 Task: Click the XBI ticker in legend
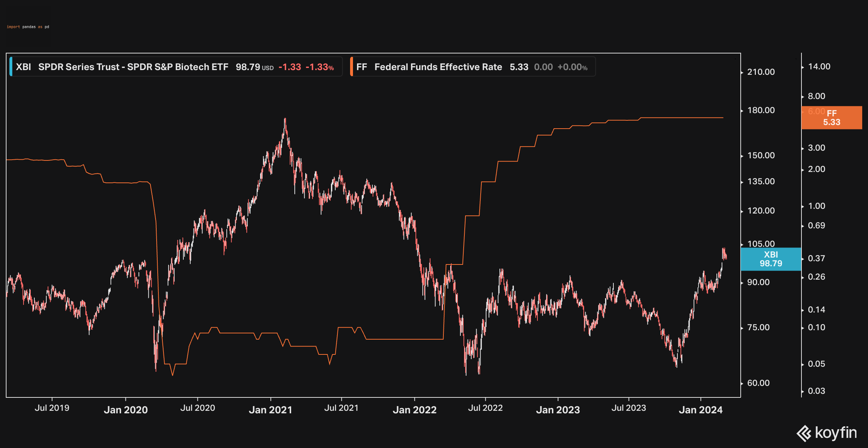[24, 67]
